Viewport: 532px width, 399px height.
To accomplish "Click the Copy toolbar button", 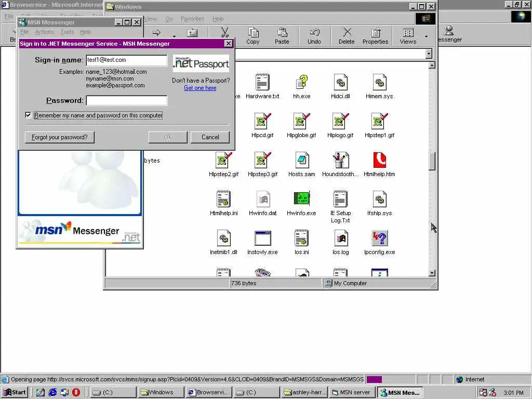I will click(x=252, y=36).
